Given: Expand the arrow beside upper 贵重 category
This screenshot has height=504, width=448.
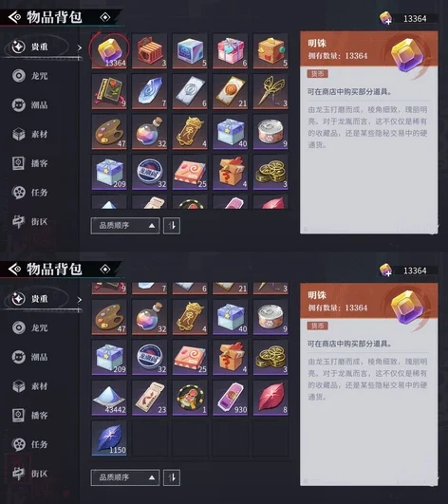Looking at the screenshot, I should (x=80, y=47).
